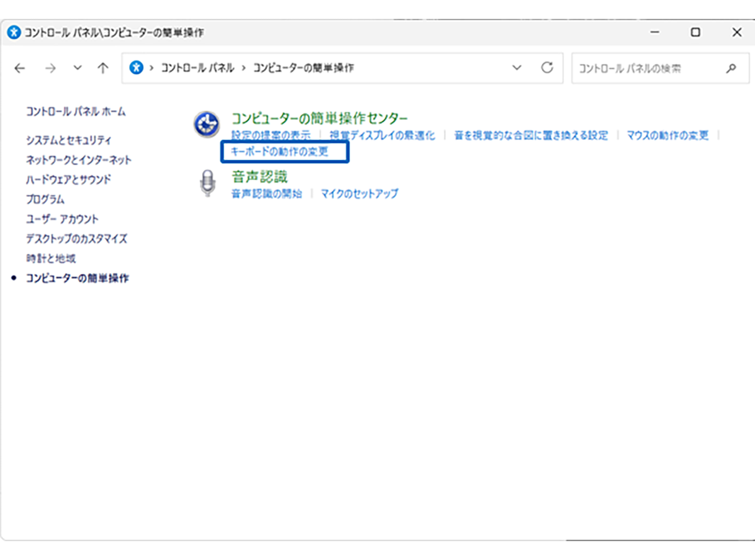
Task: Select コンピューターの簡単操作 in the sidebar
Action: [80, 277]
